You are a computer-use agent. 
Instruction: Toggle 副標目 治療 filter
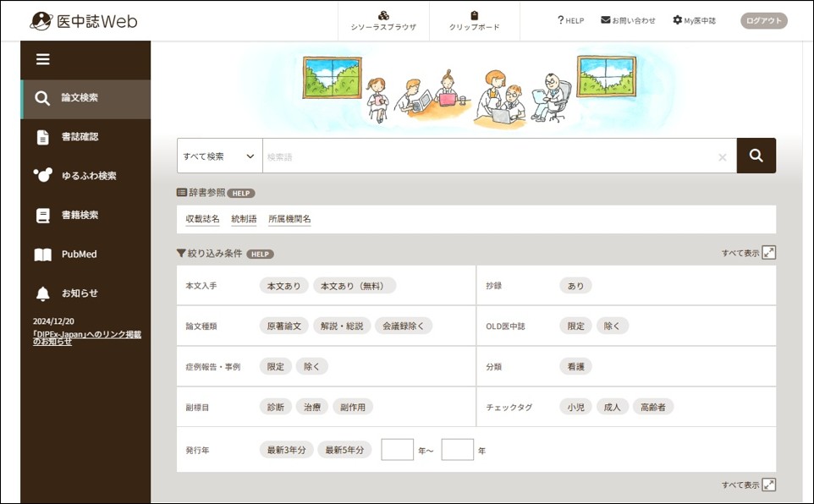coord(312,407)
